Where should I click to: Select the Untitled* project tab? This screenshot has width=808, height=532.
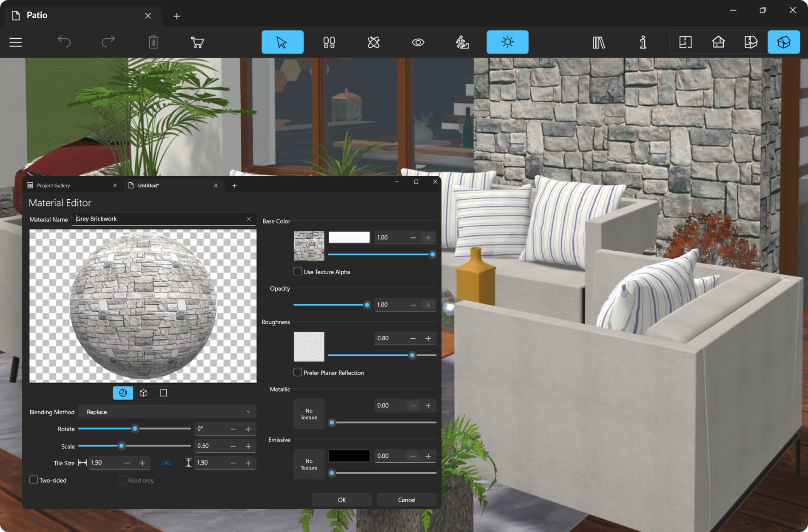(148, 185)
